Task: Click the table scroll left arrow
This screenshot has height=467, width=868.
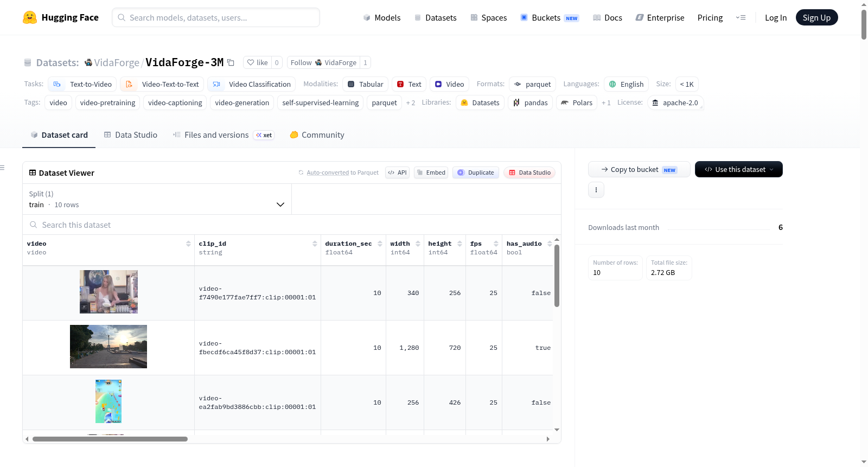Action: 27,439
